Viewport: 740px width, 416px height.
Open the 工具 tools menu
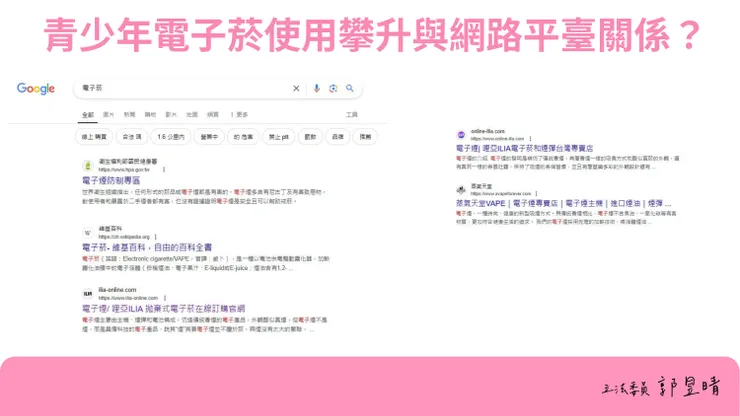352,115
